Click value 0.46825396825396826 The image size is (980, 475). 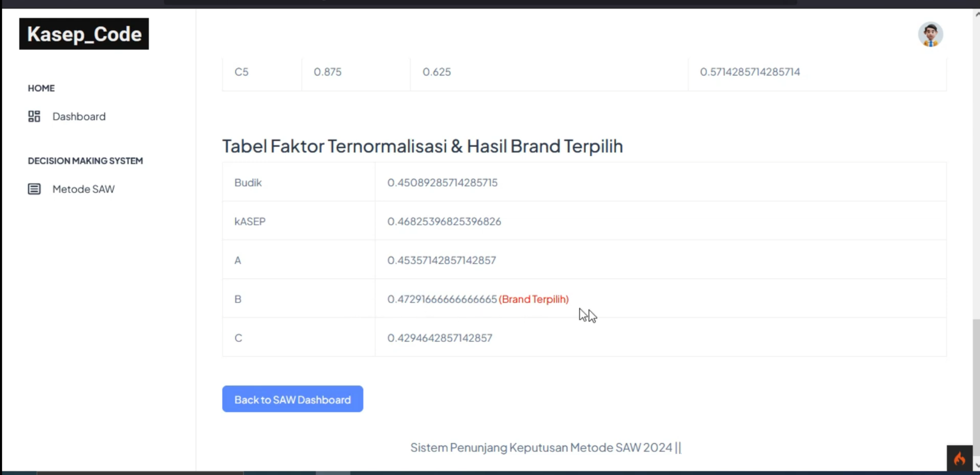(x=444, y=221)
